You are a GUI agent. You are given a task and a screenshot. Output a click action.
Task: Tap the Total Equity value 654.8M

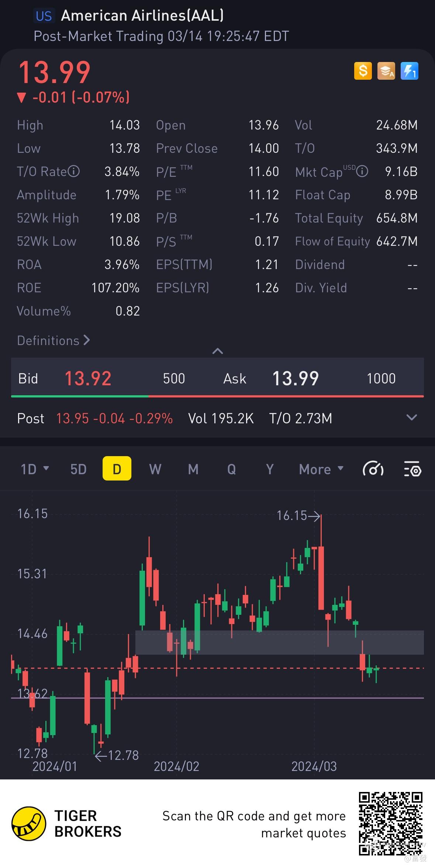[x=397, y=218]
